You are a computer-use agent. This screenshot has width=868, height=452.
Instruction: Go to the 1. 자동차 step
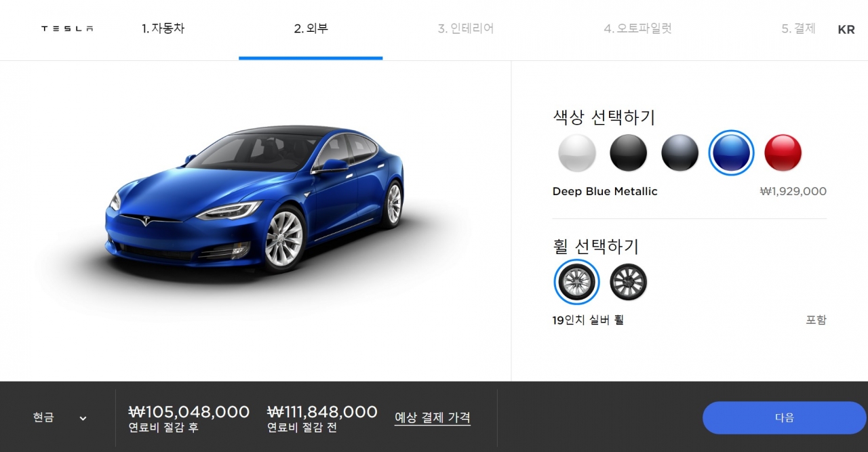coord(163,29)
